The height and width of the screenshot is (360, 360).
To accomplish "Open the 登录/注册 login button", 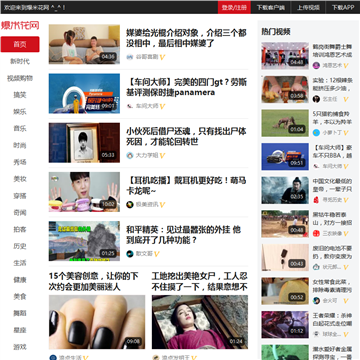I will [x=234, y=7].
